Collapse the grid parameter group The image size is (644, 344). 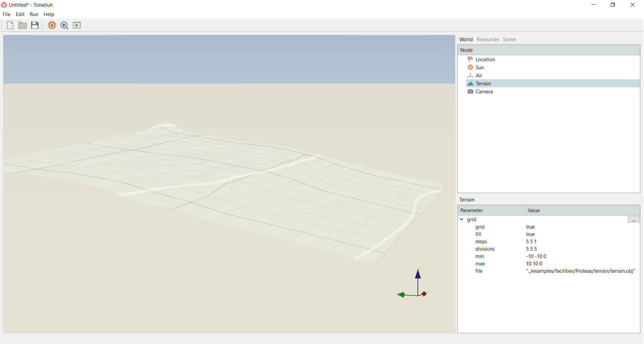click(462, 220)
